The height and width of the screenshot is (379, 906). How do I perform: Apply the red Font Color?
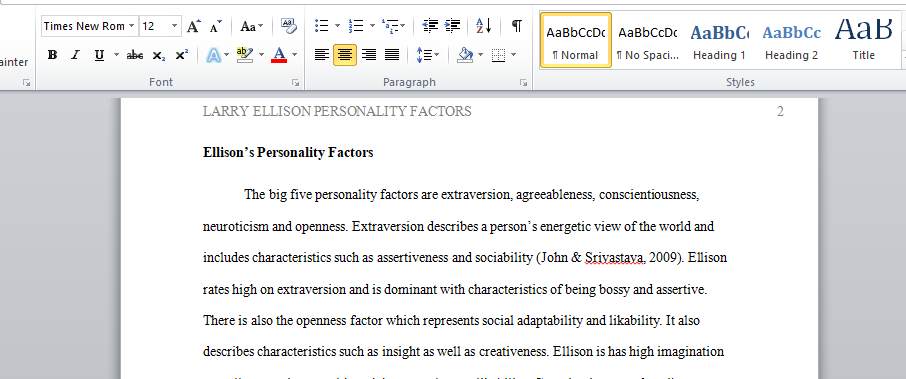click(279, 55)
